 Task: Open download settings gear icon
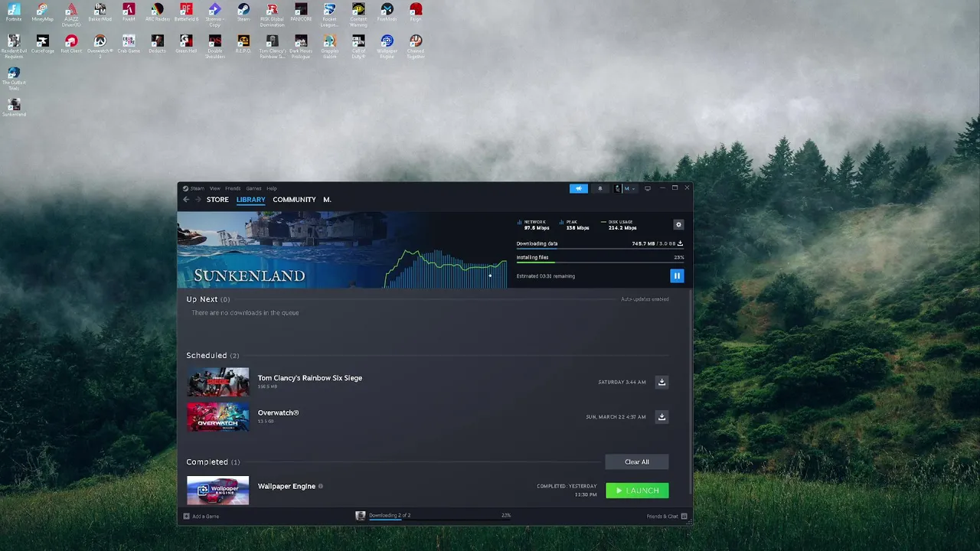click(x=678, y=225)
